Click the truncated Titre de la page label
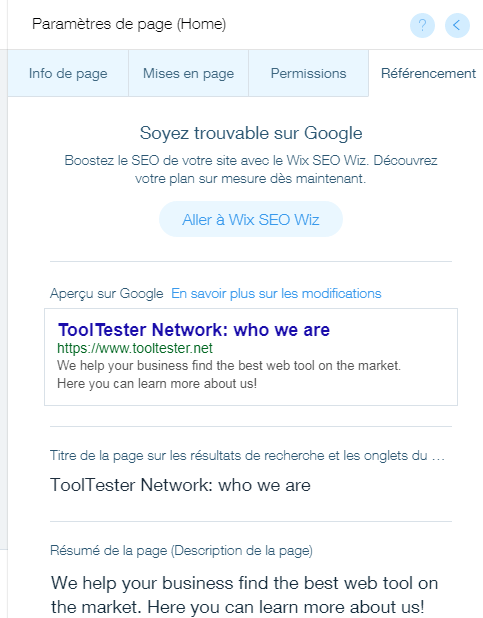The width and height of the screenshot is (483, 618). pos(247,455)
